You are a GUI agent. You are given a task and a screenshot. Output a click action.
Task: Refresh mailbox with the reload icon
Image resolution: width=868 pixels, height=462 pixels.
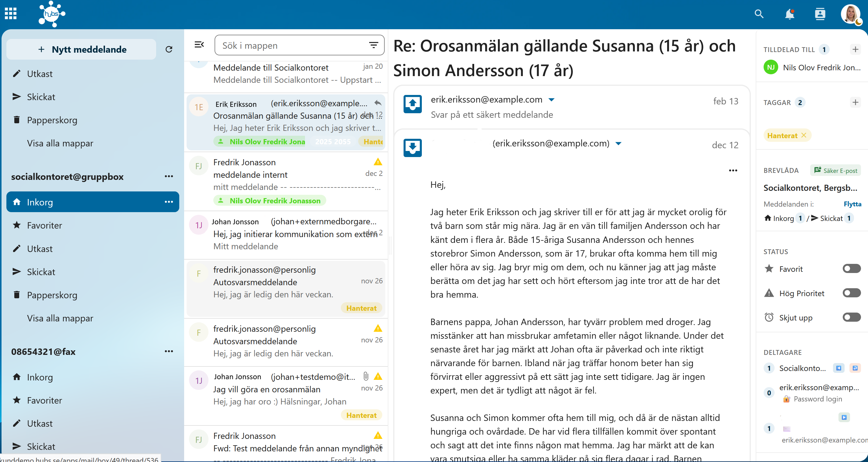click(169, 50)
